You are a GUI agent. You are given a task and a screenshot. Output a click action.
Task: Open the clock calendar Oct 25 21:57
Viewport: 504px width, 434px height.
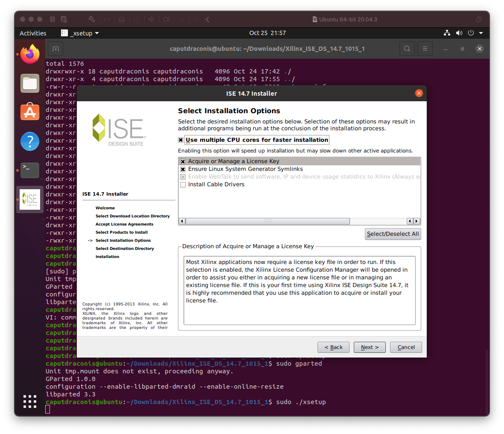click(x=268, y=33)
